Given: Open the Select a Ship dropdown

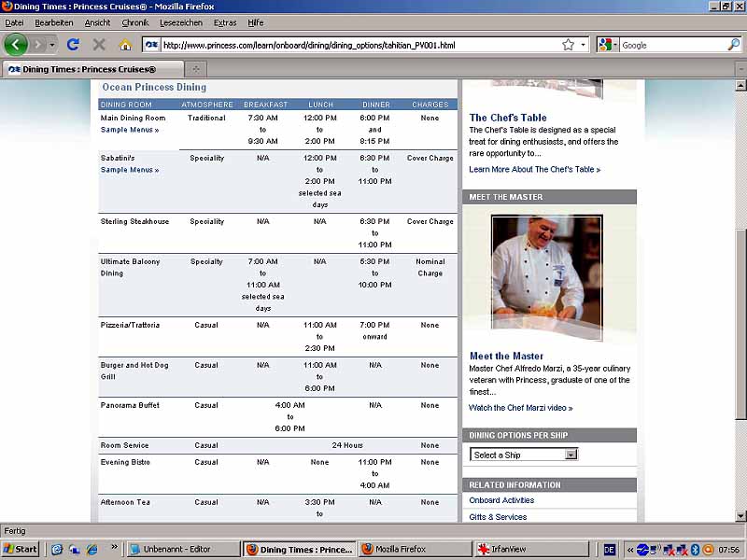Looking at the screenshot, I should (x=524, y=455).
